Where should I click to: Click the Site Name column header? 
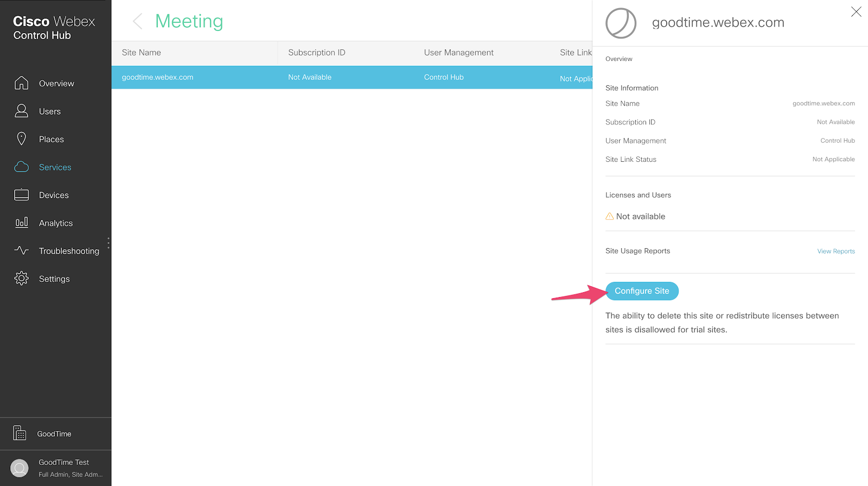(142, 53)
